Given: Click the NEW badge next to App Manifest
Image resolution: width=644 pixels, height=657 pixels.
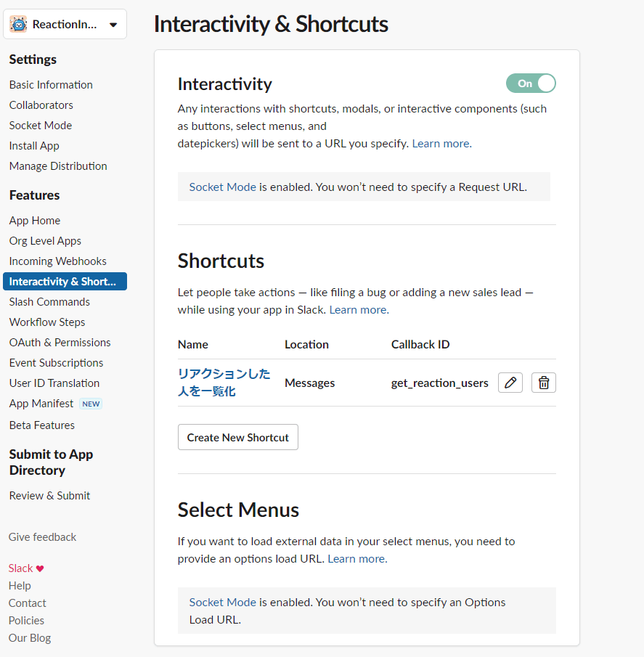Looking at the screenshot, I should click(x=91, y=404).
